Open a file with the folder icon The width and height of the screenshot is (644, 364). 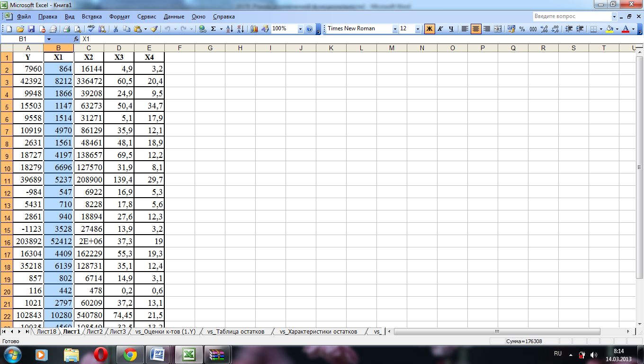point(20,29)
